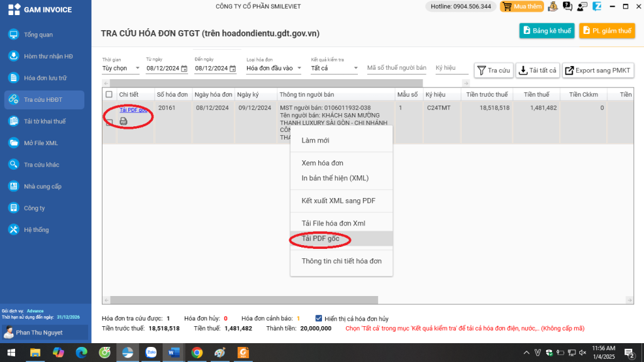Choose Tải PDF gốc in the context menu
This screenshot has height=362, width=644.
341,238
